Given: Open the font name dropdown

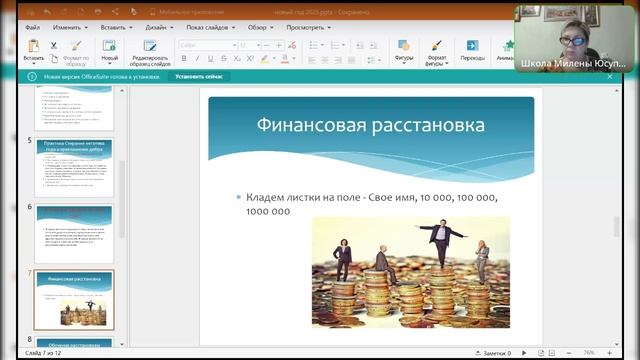Looking at the screenshot, I should click(234, 45).
